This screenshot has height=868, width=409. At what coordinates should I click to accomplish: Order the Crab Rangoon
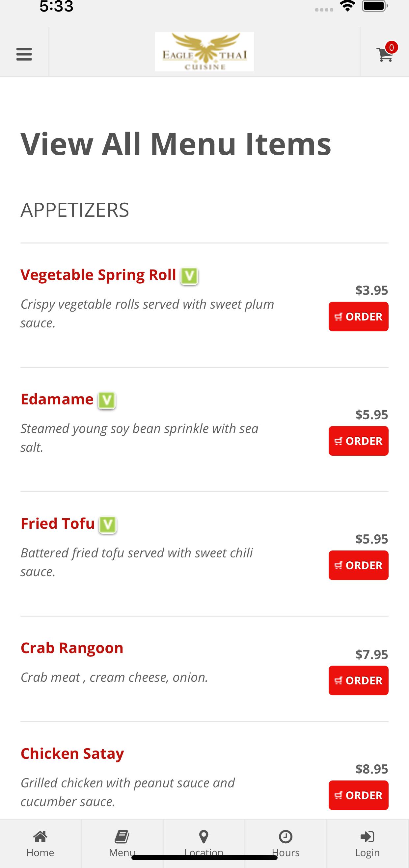(x=358, y=680)
